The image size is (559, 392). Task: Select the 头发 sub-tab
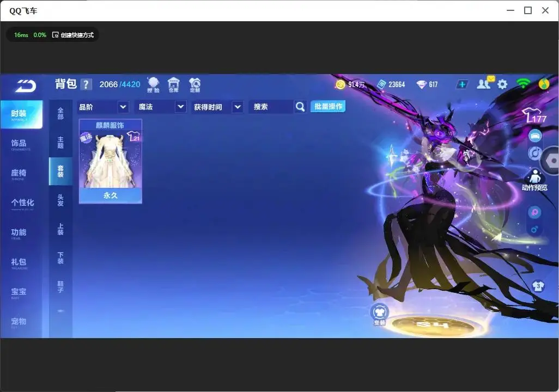[x=60, y=200]
